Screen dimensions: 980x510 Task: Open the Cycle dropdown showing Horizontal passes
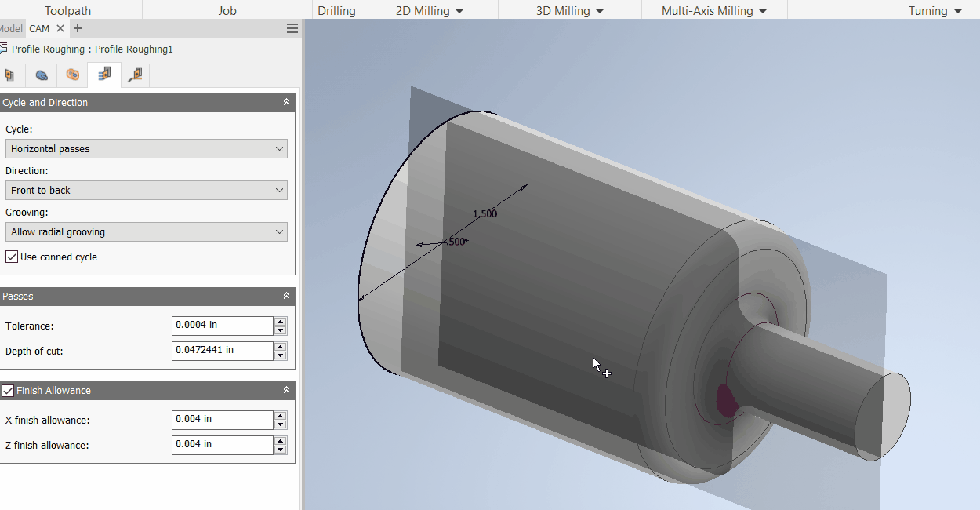point(146,148)
